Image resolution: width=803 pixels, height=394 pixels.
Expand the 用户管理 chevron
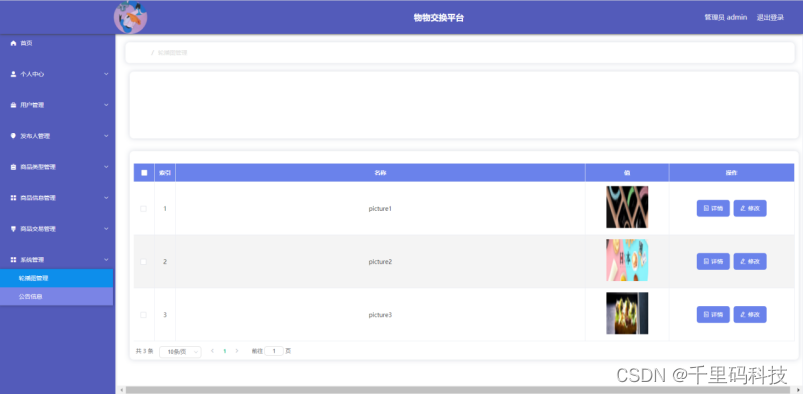tap(106, 105)
